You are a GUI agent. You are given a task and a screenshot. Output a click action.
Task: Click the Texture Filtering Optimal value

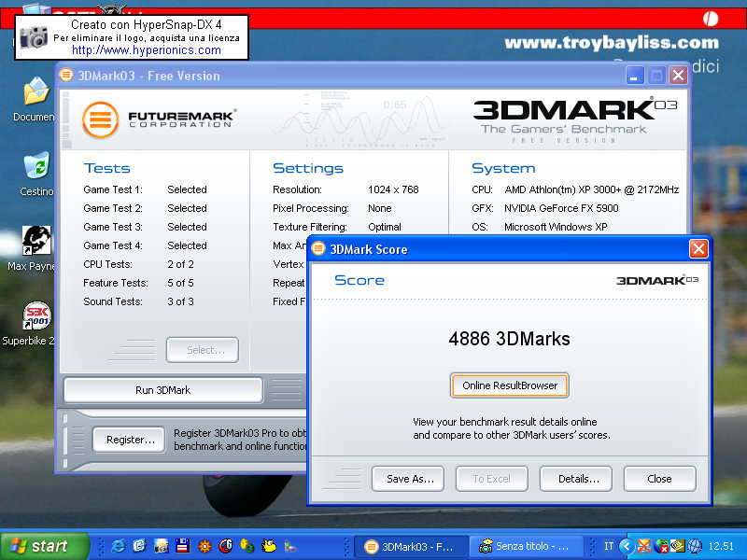pos(385,227)
